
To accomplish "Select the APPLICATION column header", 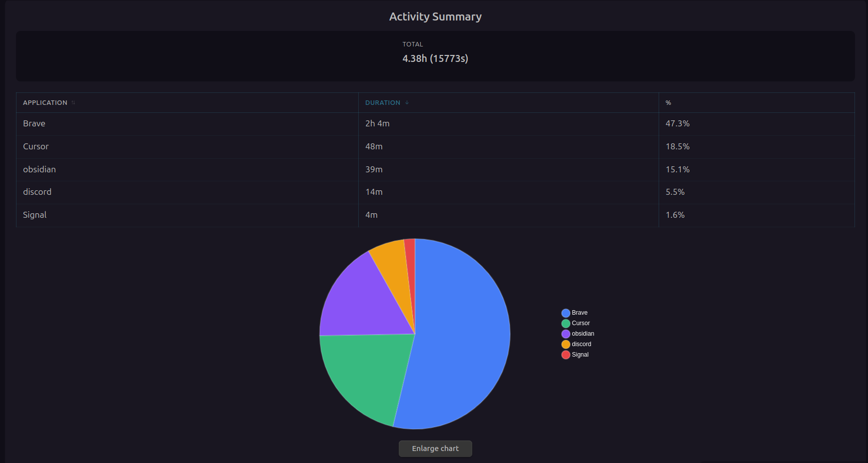I will point(45,102).
